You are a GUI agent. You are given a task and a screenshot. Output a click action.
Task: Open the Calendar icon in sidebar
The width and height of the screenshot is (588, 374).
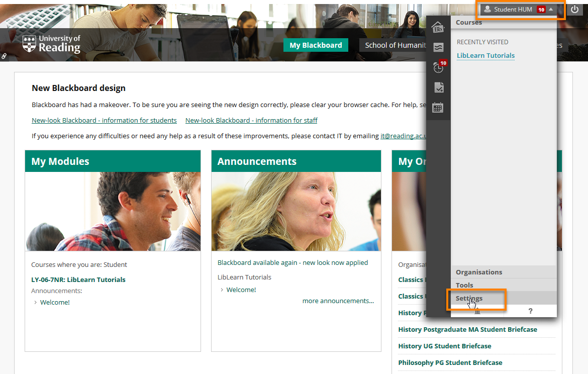438,108
